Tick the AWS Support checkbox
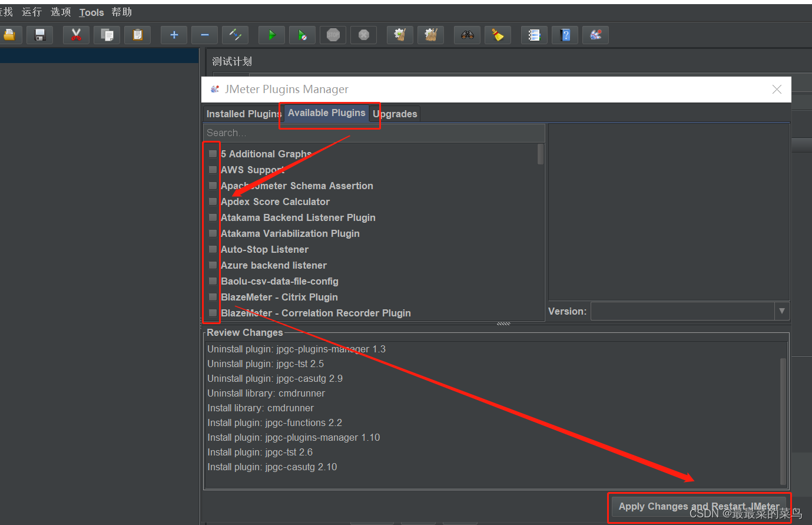812x525 pixels. coord(213,170)
